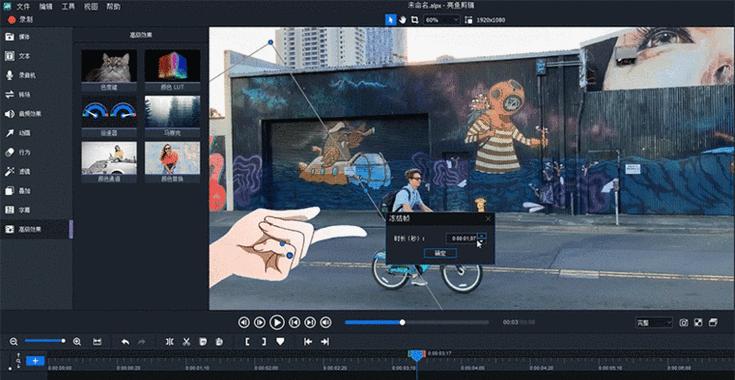This screenshot has width=735, height=380.
Task: Jump to the timeline end
Action: (x=324, y=342)
